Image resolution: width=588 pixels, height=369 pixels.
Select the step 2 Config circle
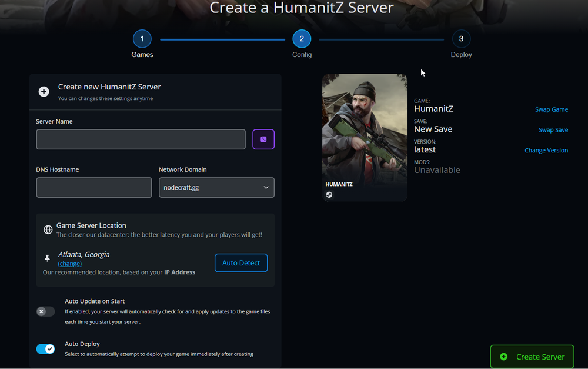(302, 38)
